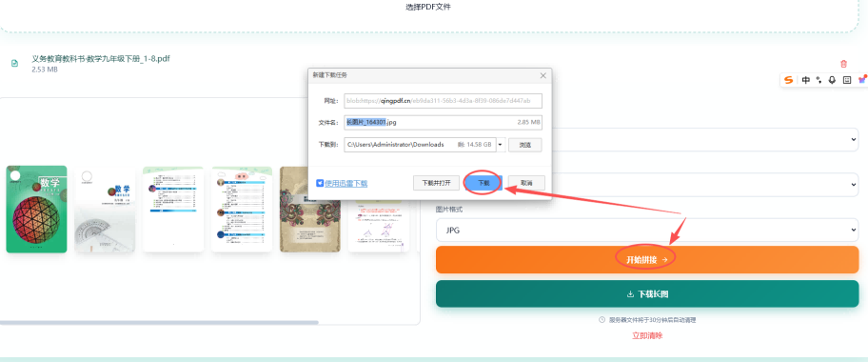Click 浏览 to choose download folder
The height and width of the screenshot is (362, 868).
[525, 145]
